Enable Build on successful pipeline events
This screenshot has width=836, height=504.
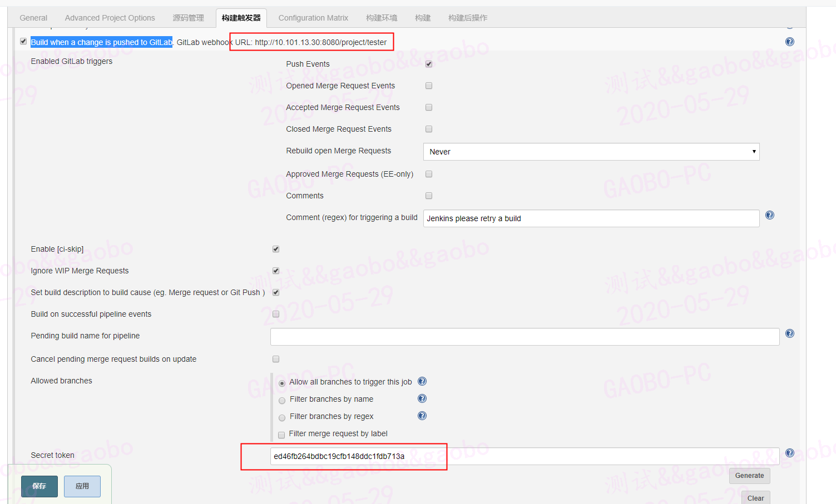276,314
